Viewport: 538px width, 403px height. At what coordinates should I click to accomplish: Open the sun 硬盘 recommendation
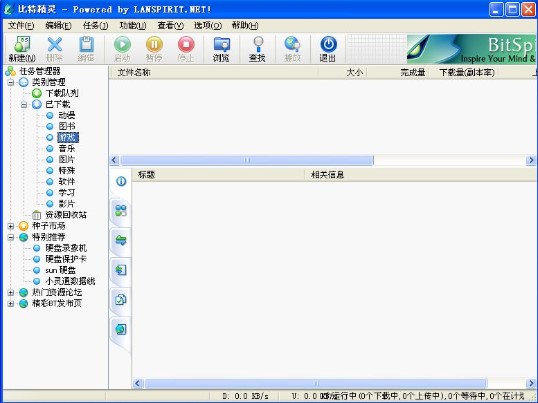pyautogui.click(x=60, y=271)
